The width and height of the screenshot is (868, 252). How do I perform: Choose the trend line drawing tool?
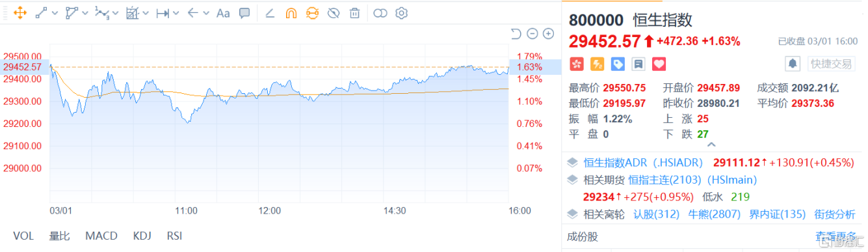click(x=41, y=12)
